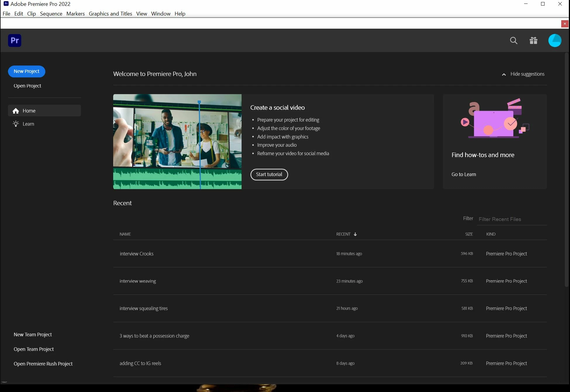This screenshot has width=570, height=392.
Task: Open the search magnifier icon
Action: coord(514,41)
